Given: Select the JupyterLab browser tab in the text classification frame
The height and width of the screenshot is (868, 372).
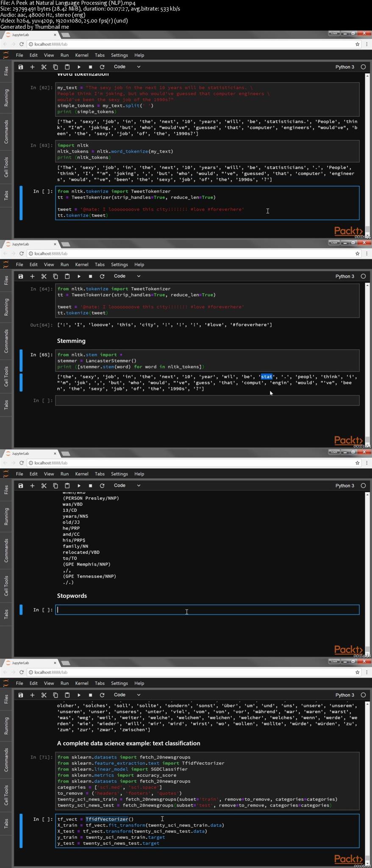Looking at the screenshot, I should coord(31,663).
